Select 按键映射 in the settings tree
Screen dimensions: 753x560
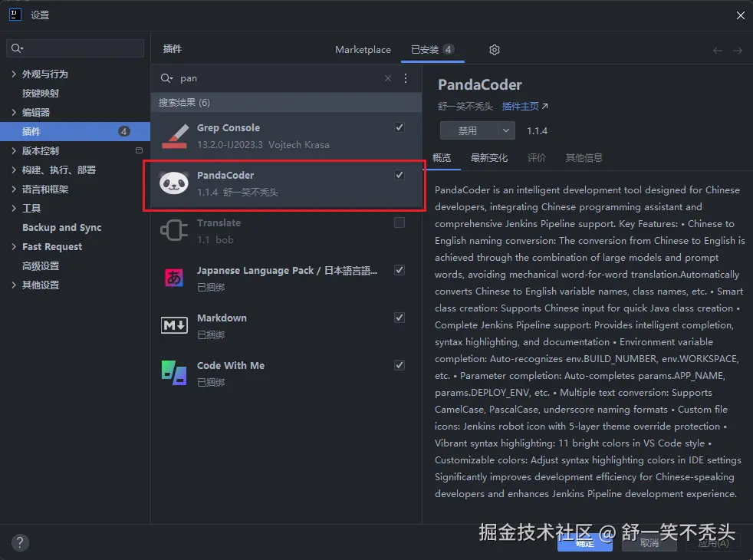(x=41, y=93)
